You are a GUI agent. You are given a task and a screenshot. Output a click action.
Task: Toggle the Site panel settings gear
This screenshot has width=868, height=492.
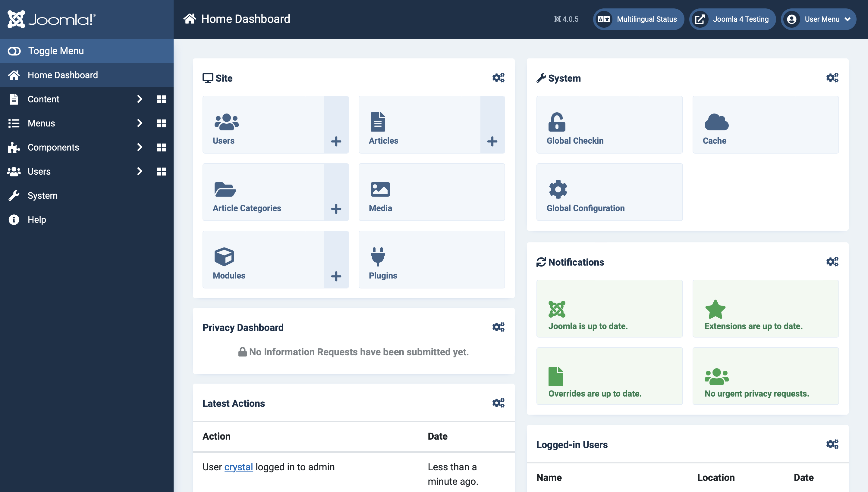click(x=498, y=78)
